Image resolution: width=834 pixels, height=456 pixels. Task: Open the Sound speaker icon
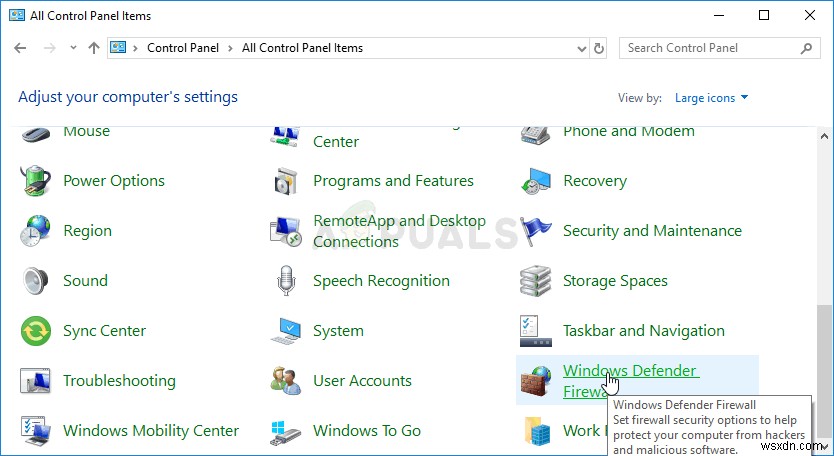36,281
